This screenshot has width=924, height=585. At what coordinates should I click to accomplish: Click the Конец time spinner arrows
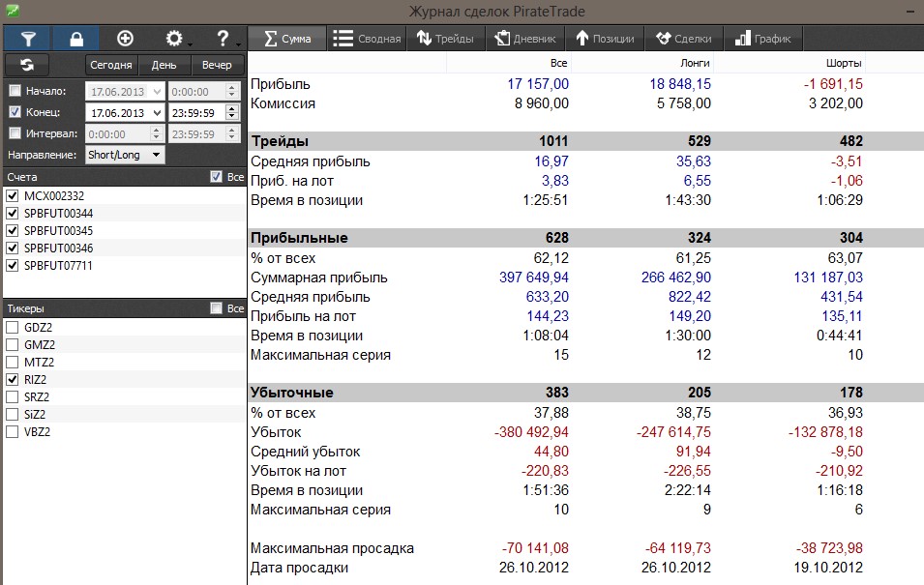click(x=231, y=112)
